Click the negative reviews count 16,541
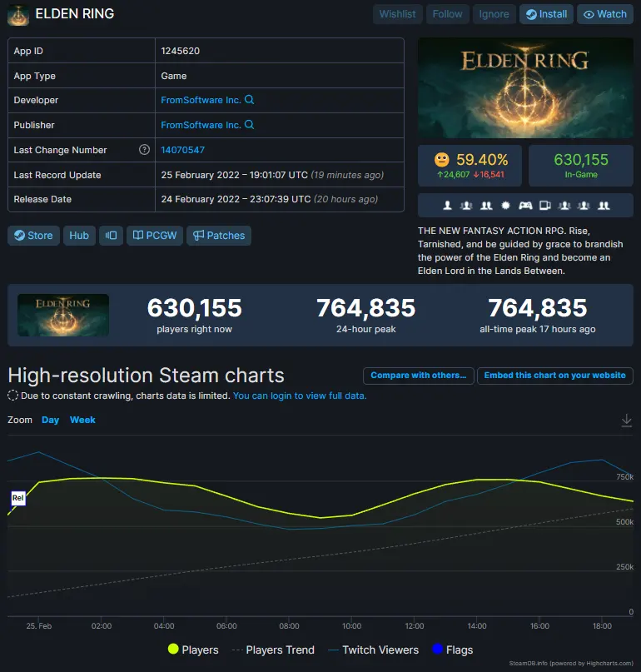Viewport: 641px width, 672px height. [489, 174]
